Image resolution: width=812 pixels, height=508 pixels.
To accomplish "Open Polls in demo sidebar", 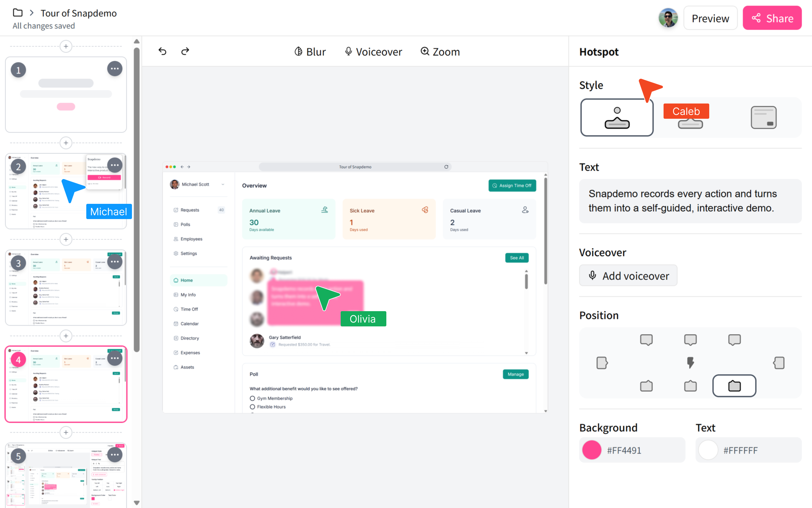I will click(x=199, y=224).
